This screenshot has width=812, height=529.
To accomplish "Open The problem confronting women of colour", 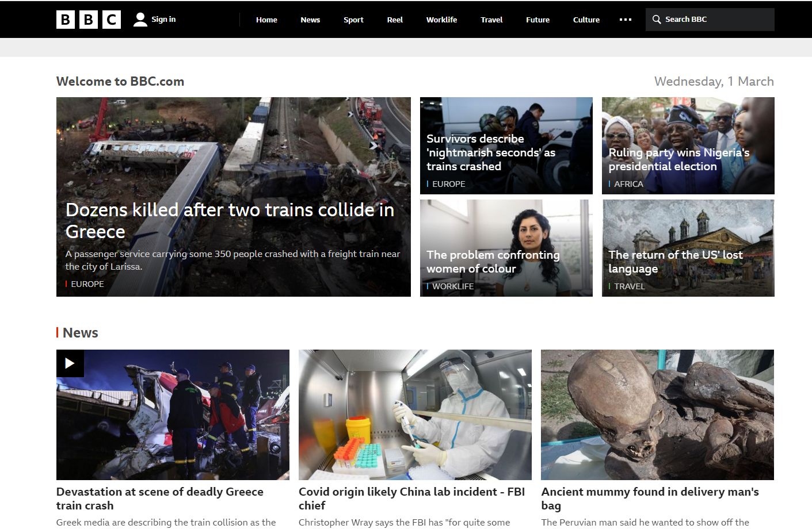I will coord(493,262).
